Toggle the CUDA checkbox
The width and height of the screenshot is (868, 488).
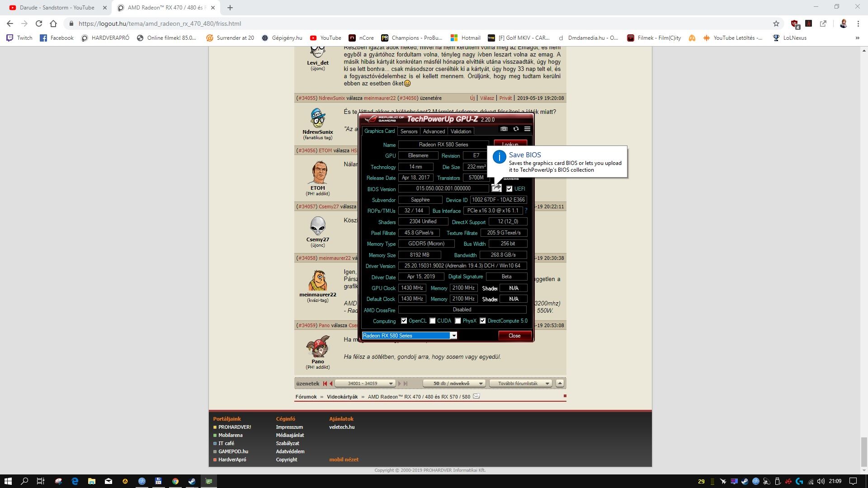[433, 321]
